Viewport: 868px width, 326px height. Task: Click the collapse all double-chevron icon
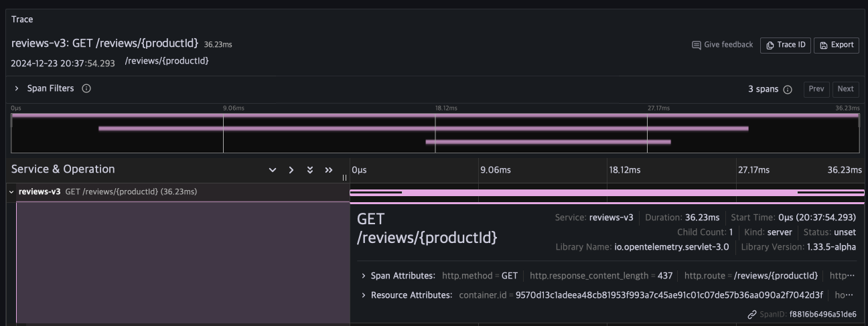[329, 170]
